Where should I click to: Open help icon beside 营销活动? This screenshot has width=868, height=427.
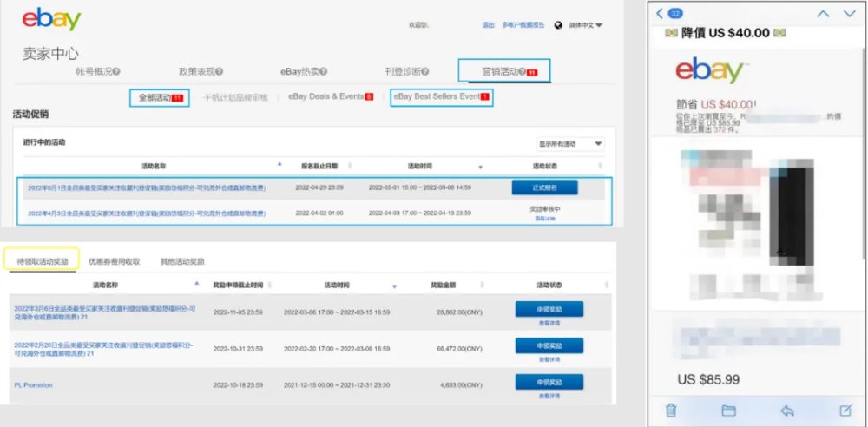point(522,71)
